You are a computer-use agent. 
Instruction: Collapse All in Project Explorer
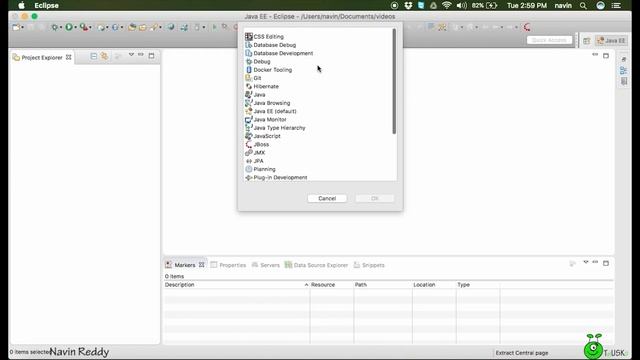(x=93, y=56)
